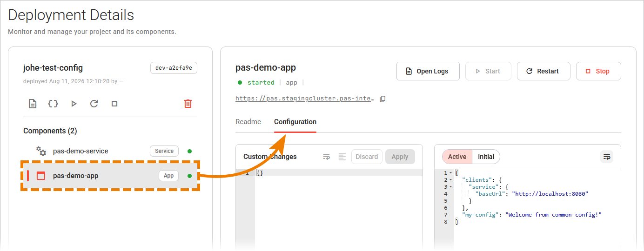Apply the custom changes
This screenshot has width=644, height=251.
coord(400,157)
